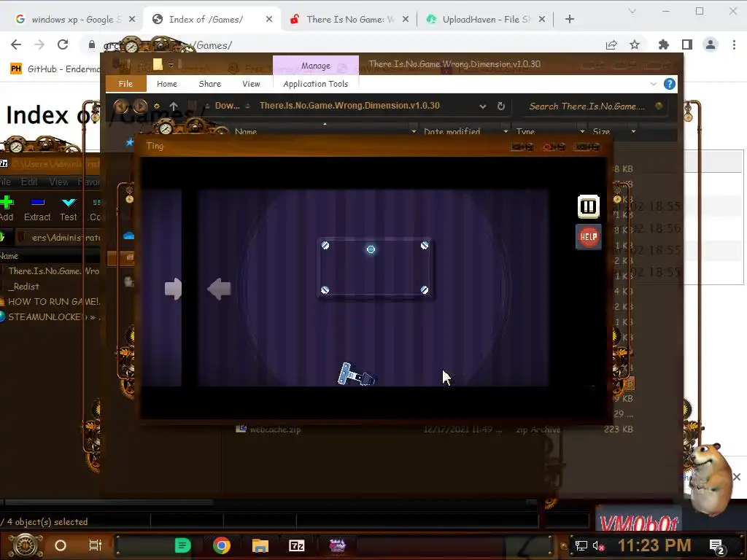Viewport: 747px width, 560px height.
Task: Click the top-left screw on the panel
Action: (325, 245)
